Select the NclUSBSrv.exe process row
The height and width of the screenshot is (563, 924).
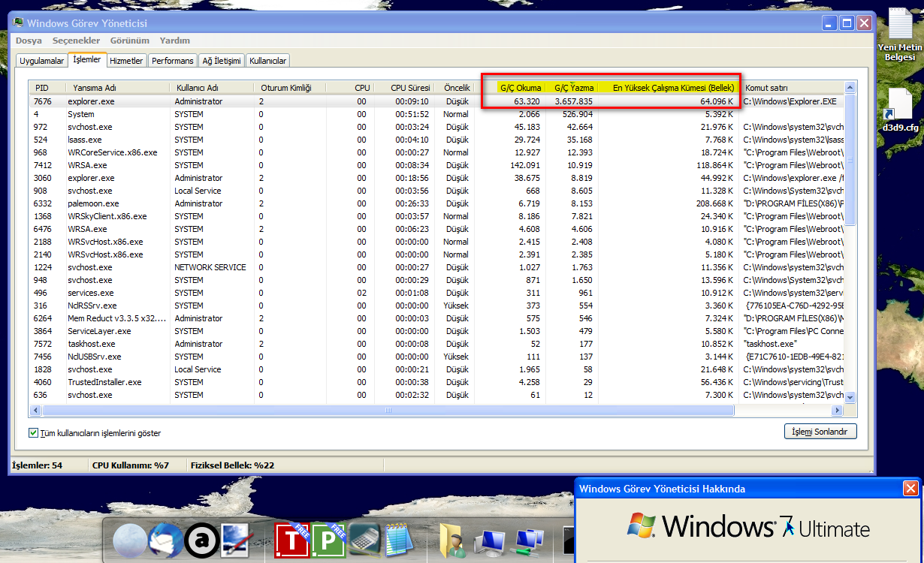pyautogui.click(x=437, y=357)
